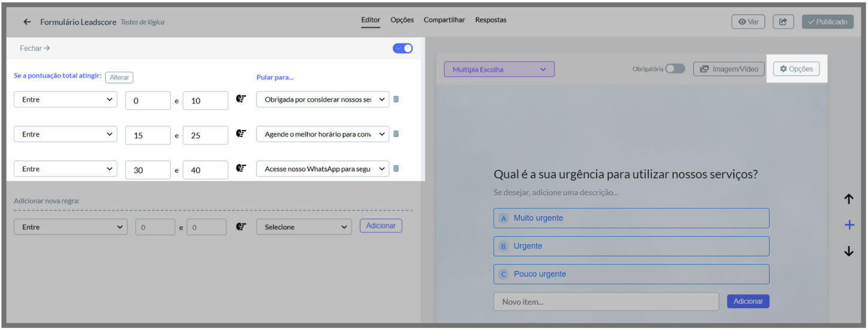This screenshot has height=331, width=868.
Task: Click the Formulário Leadscore title
Action: [x=78, y=22]
